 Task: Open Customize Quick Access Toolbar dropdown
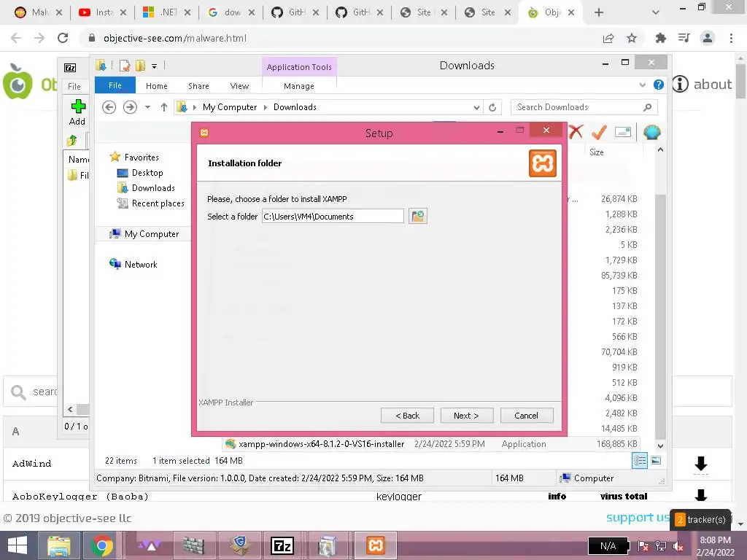[155, 66]
